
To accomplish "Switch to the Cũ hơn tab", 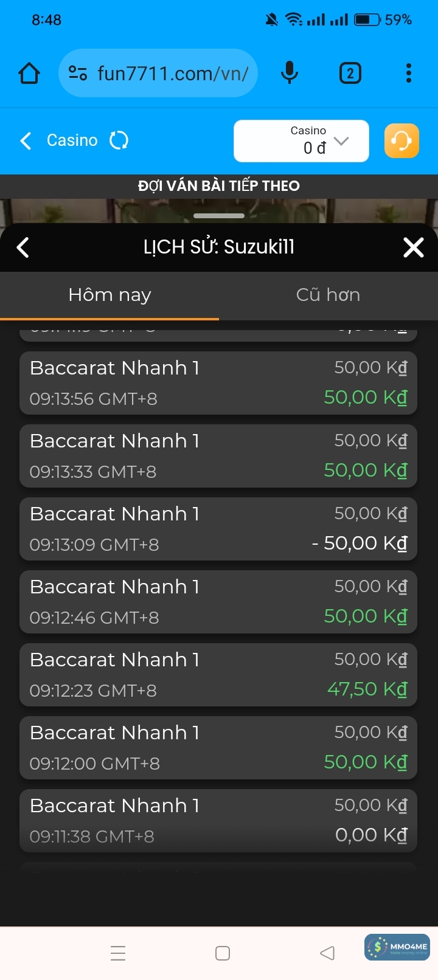I will pyautogui.click(x=328, y=295).
